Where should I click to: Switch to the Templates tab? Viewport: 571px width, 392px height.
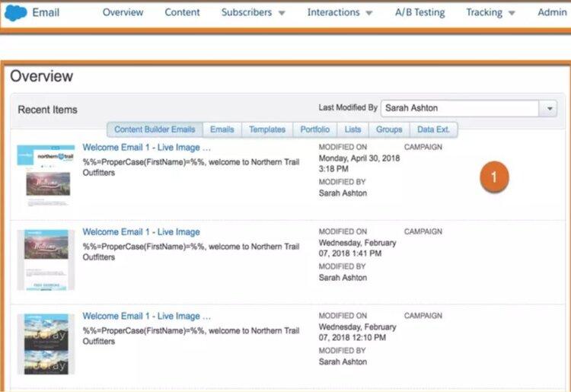coord(267,129)
